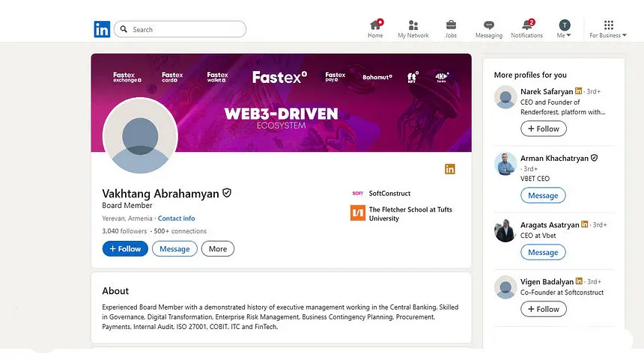Click verification shield next to Arman Khachatryan
The width and height of the screenshot is (644, 362).
(594, 158)
